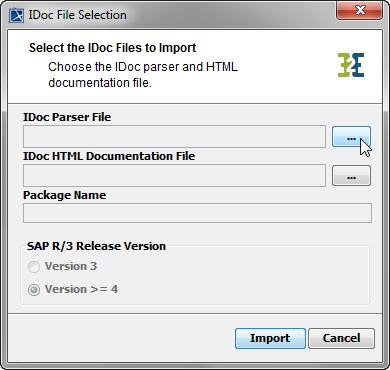Select the Version 3 radio button

point(34,267)
